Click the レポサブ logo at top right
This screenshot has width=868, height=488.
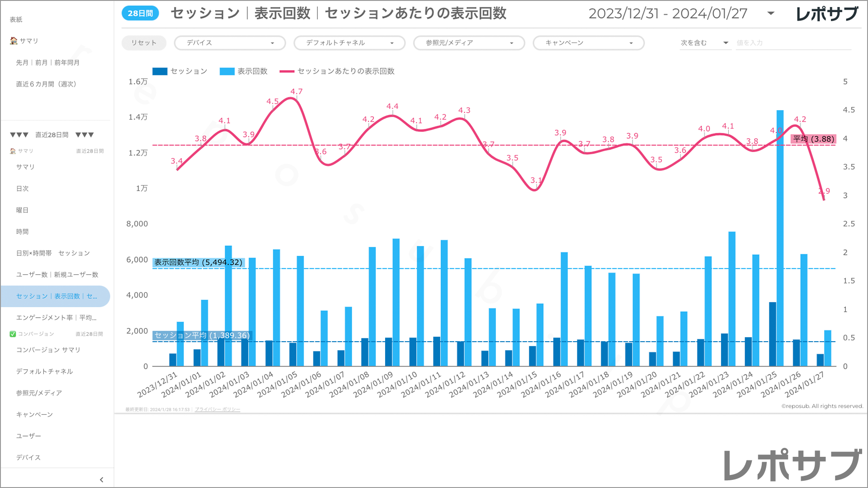(x=826, y=14)
